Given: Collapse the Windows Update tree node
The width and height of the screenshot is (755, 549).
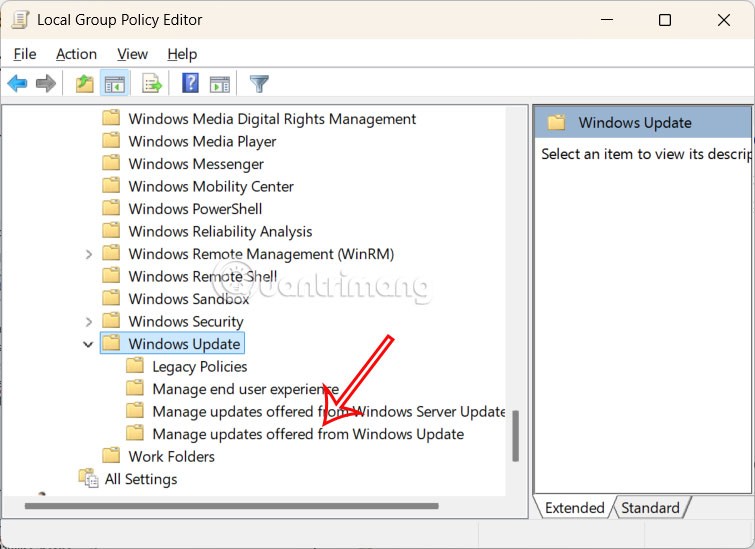Looking at the screenshot, I should pyautogui.click(x=88, y=344).
